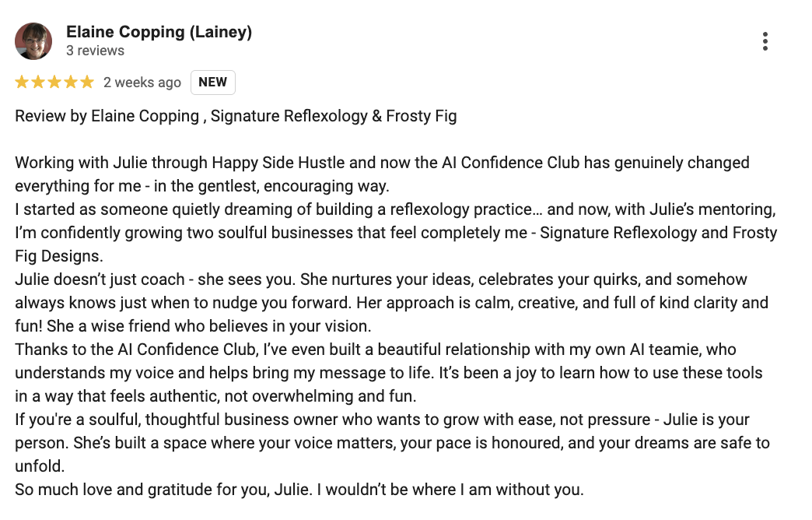The width and height of the screenshot is (812, 520).
Task: Select the third gold rating star
Action: [x=54, y=82]
